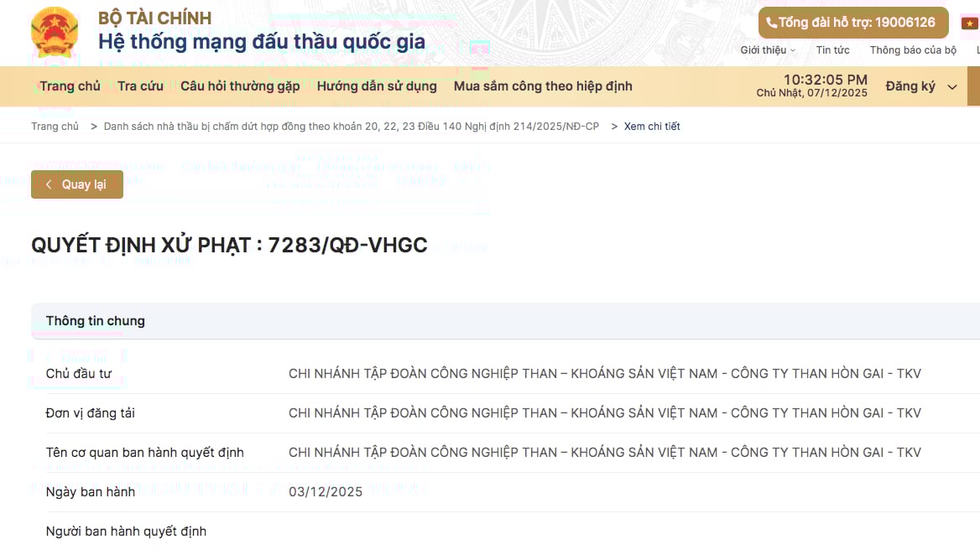This screenshot has width=980, height=550.
Task: Expand the Đăng ký dropdown chevron
Action: coord(951,86)
